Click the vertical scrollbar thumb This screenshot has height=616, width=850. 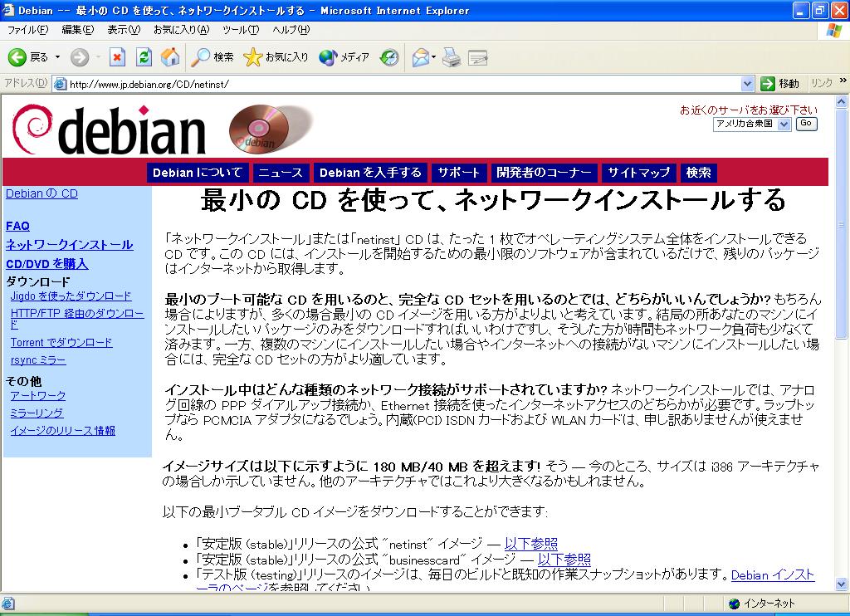[x=842, y=223]
